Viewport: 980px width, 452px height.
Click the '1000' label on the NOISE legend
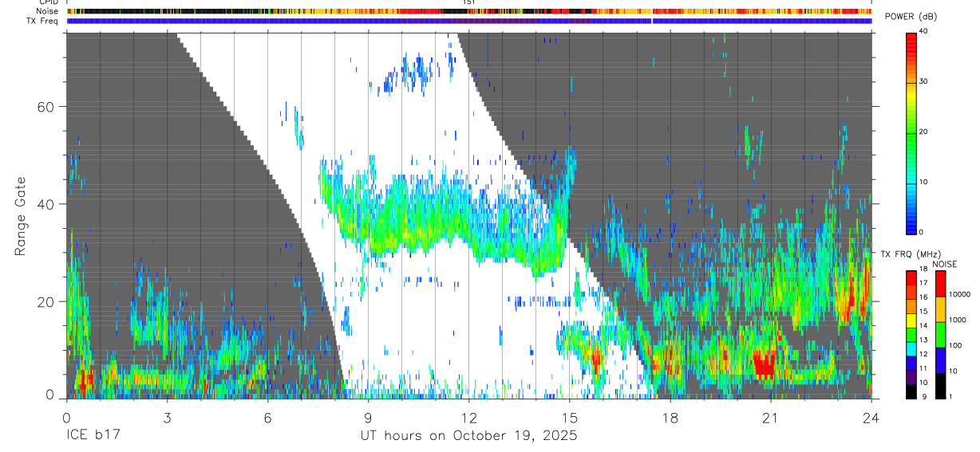pyautogui.click(x=957, y=320)
